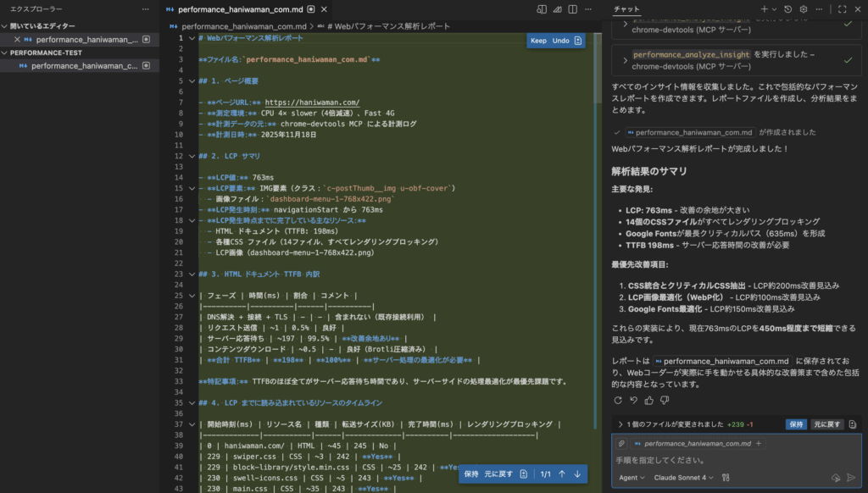Click the thumbs up feedback icon

click(649, 400)
